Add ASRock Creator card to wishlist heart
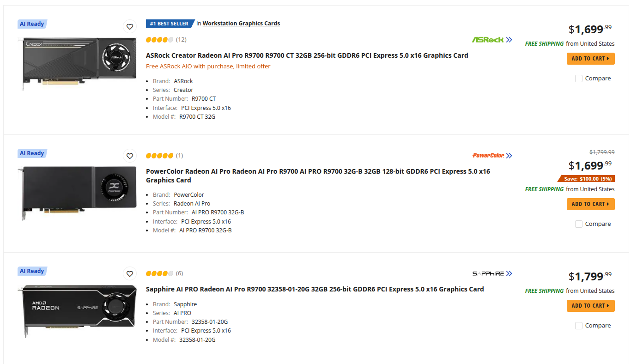 coord(130,27)
